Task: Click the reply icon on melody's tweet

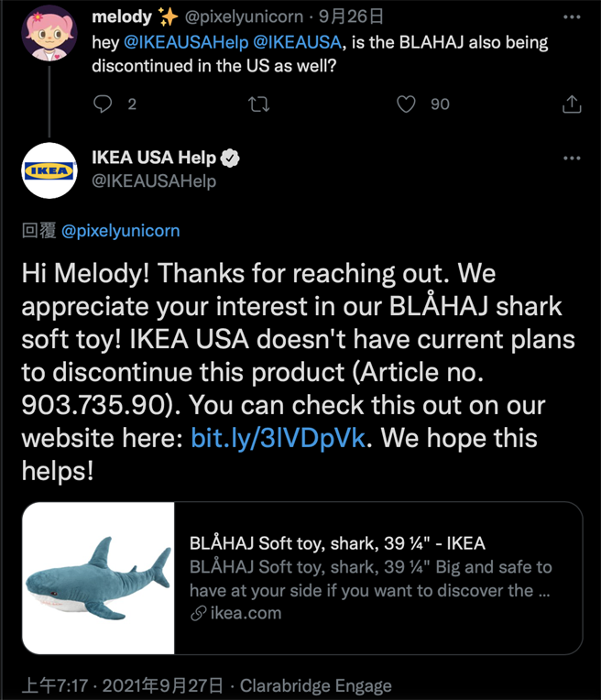Action: [x=103, y=104]
